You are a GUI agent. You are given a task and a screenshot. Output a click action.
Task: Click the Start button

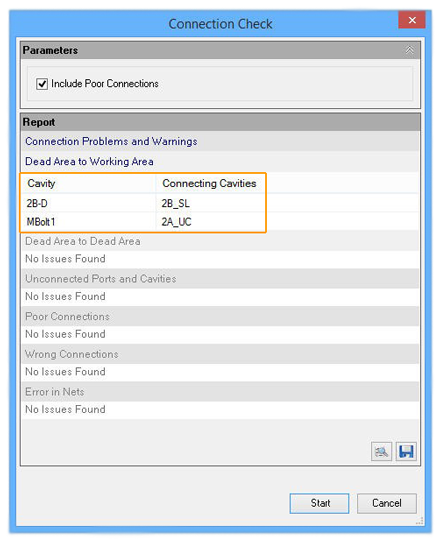point(319,503)
